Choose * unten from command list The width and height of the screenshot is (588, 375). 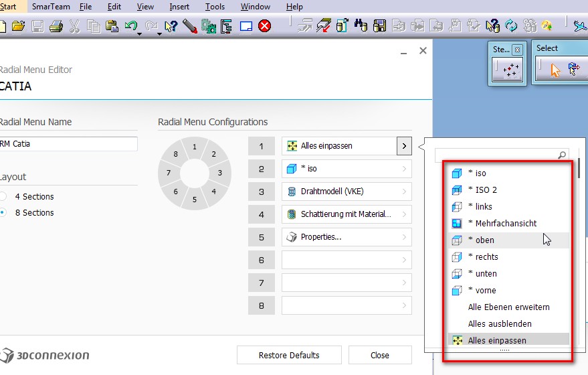point(510,274)
